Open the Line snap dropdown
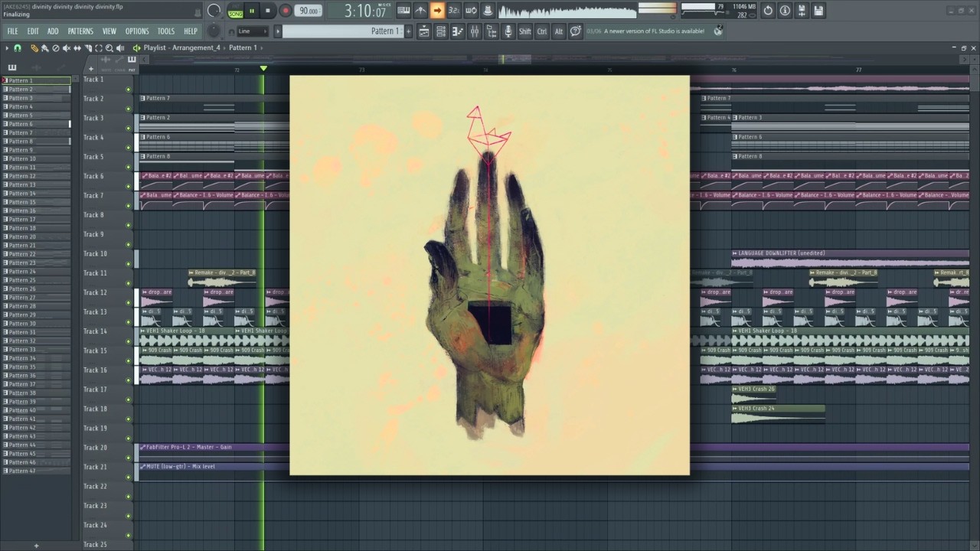 point(251,31)
